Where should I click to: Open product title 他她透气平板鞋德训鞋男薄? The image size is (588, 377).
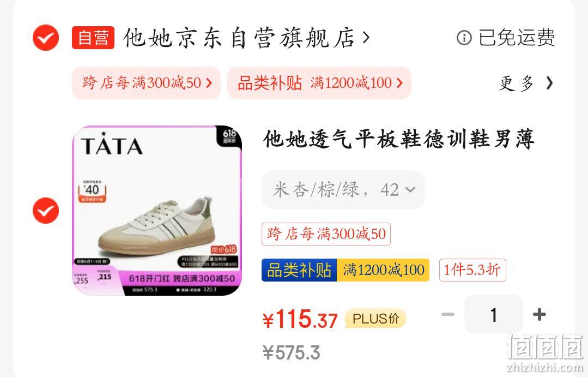click(398, 139)
